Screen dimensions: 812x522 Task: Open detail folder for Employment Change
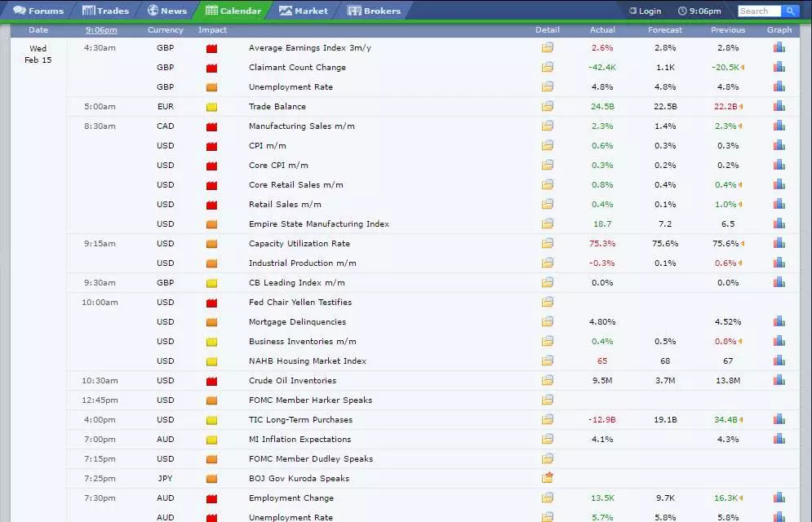548,498
